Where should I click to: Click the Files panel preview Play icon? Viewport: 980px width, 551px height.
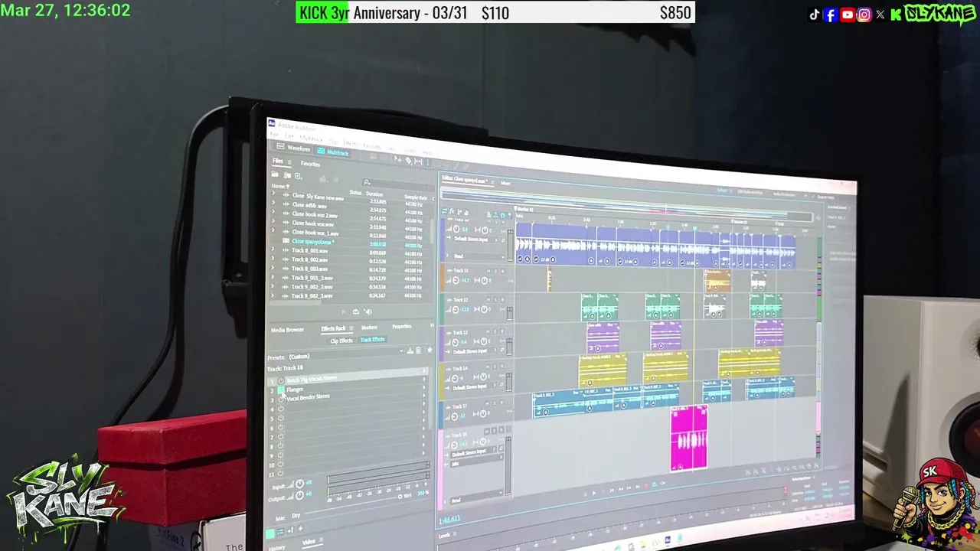(x=344, y=311)
